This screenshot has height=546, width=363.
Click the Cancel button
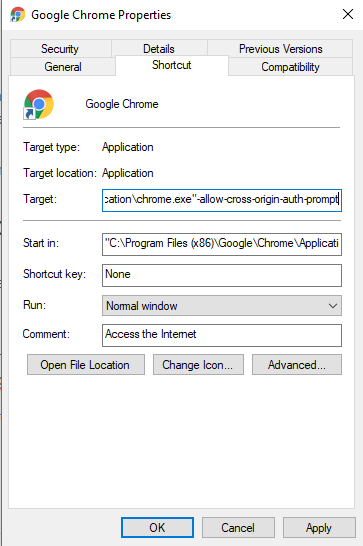238,528
